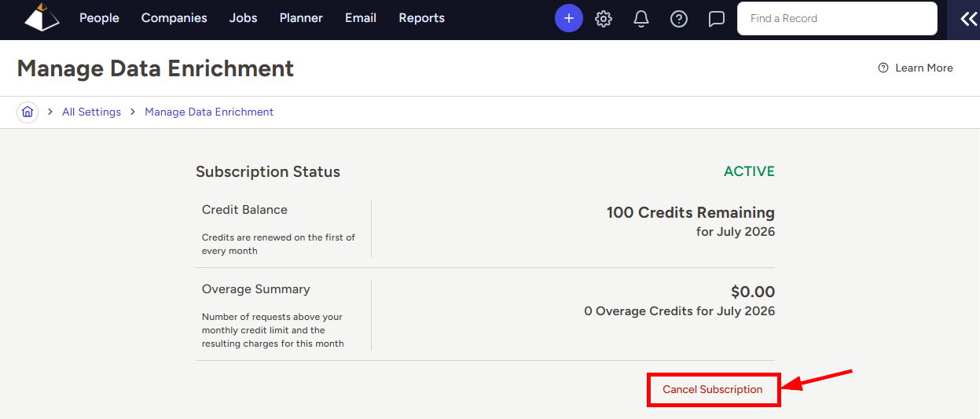Click the pyramid app logo
The image size is (980, 419).
coord(42,17)
